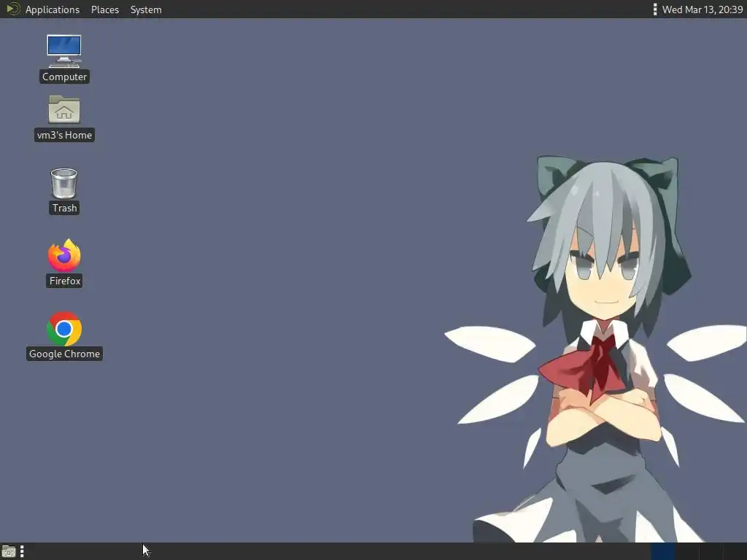This screenshot has width=747, height=560.
Task: Open the Applications menu
Action: pyautogui.click(x=53, y=9)
